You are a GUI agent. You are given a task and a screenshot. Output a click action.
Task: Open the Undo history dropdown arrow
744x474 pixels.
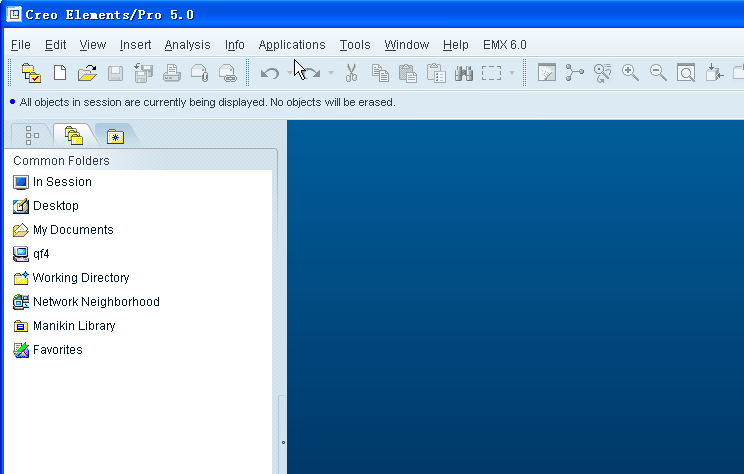[289, 73]
